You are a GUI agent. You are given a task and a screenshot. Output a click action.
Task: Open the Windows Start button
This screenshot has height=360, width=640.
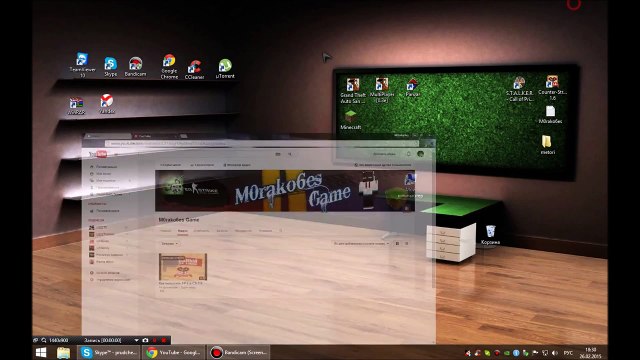coord(41,352)
